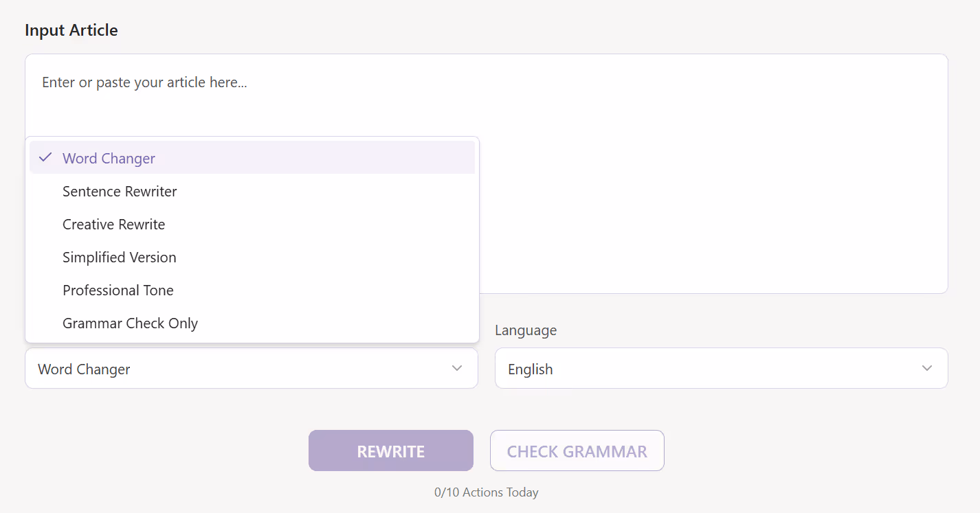The height and width of the screenshot is (513, 980).
Task: Click the CHECK GRAMMAR button
Action: (577, 451)
